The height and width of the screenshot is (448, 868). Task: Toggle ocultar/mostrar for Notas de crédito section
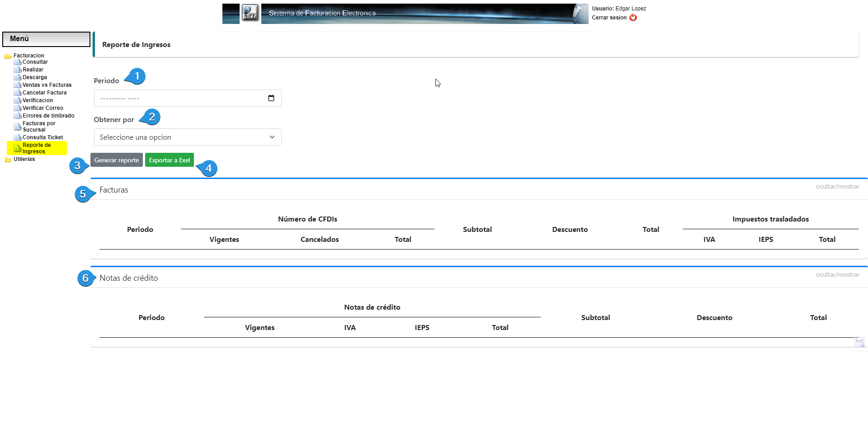coord(837,274)
